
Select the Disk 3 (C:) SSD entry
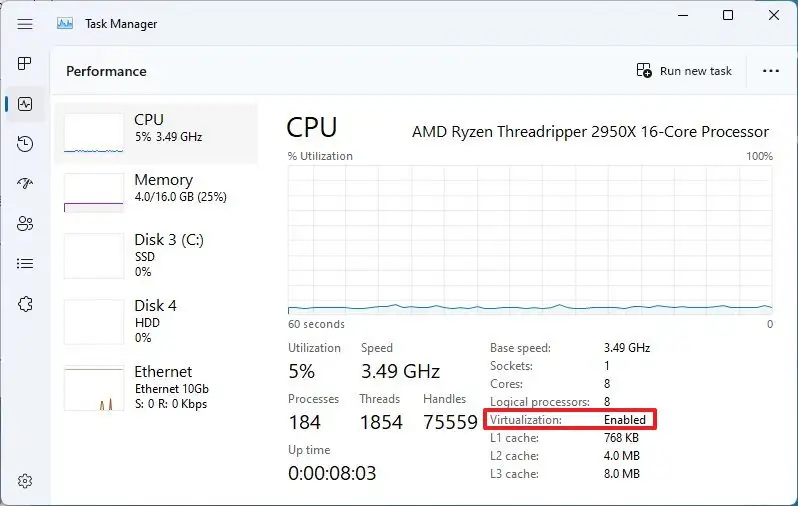[156, 256]
